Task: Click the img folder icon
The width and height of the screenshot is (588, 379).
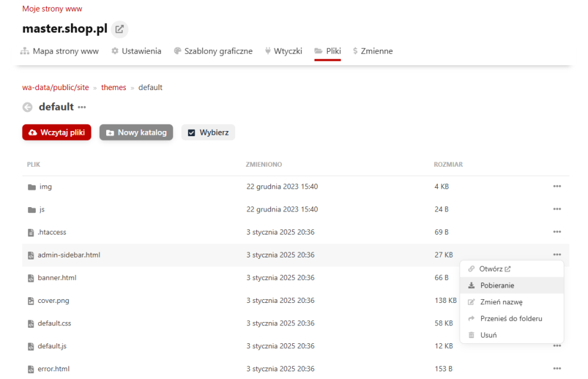Action: pyautogui.click(x=31, y=187)
